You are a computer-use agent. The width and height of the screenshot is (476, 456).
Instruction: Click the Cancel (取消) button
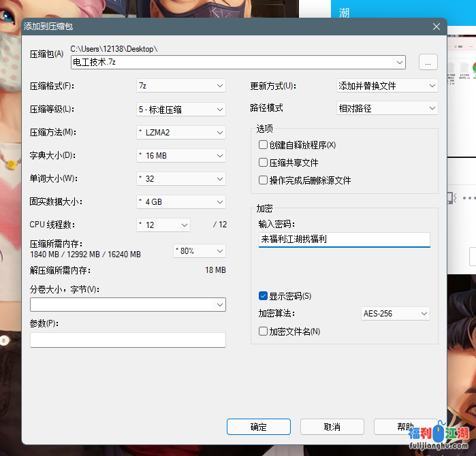[x=332, y=427]
